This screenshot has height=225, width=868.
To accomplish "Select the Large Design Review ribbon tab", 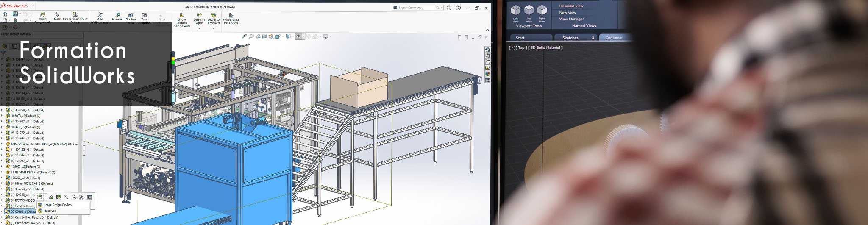I will point(16,34).
